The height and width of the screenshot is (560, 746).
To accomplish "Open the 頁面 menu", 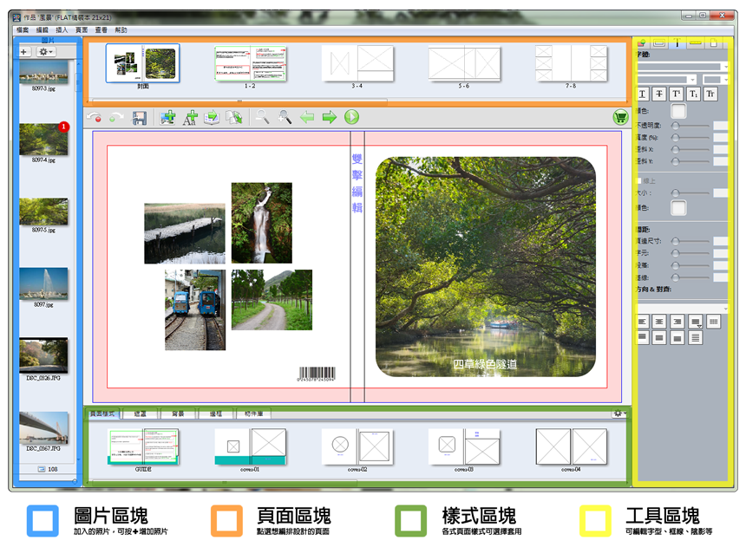I will click(82, 30).
